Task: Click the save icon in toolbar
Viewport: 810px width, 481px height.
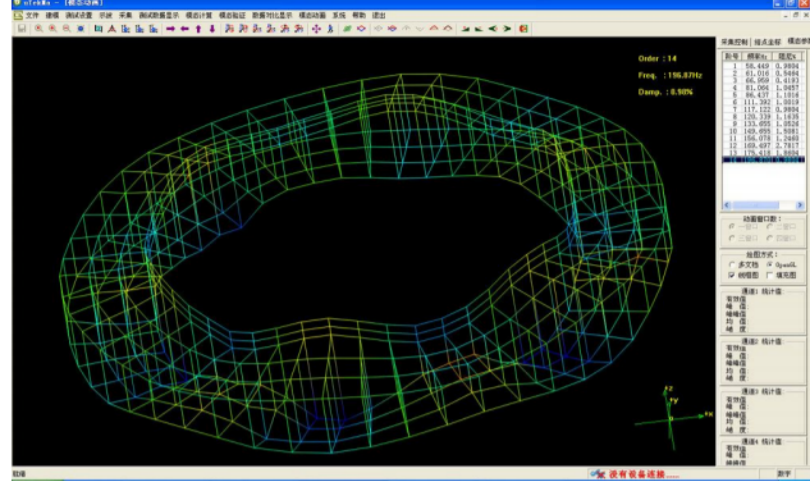Action: [21, 29]
